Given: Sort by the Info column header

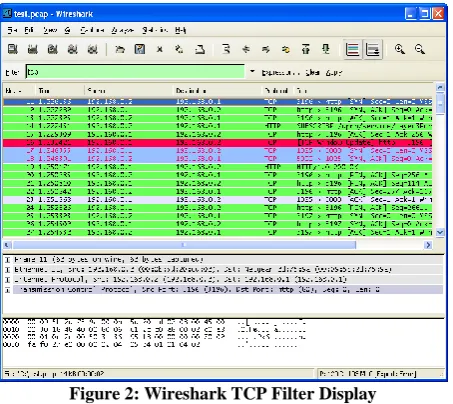Looking at the screenshot, I should pos(363,90).
